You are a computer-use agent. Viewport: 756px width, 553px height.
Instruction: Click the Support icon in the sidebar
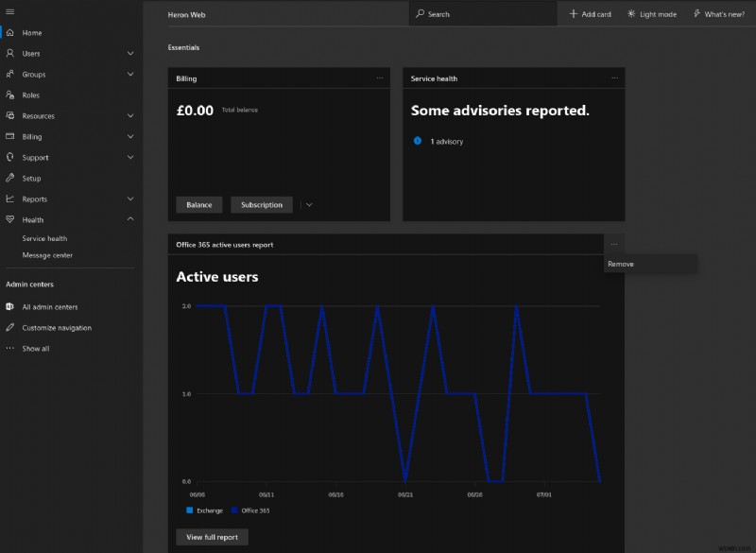pyautogui.click(x=11, y=157)
